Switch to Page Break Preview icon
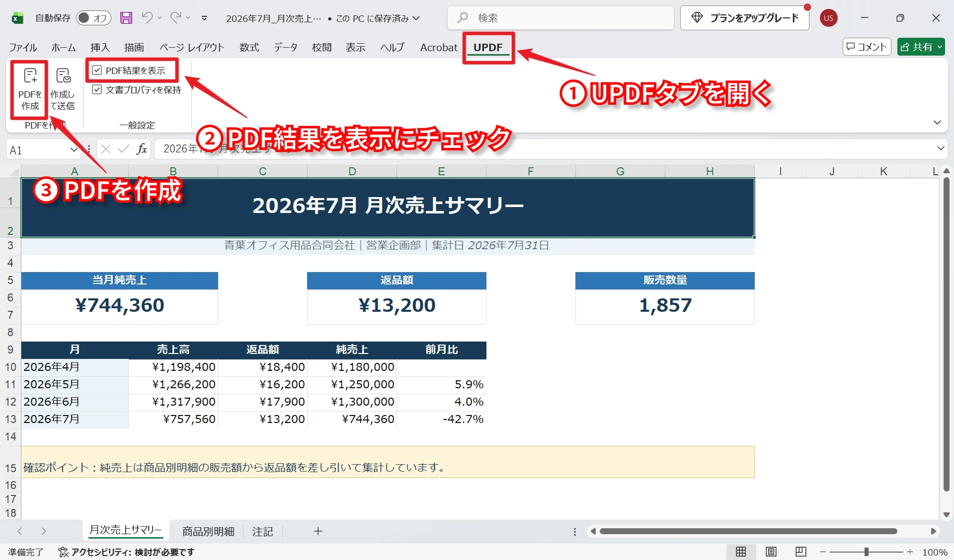 pos(800,552)
